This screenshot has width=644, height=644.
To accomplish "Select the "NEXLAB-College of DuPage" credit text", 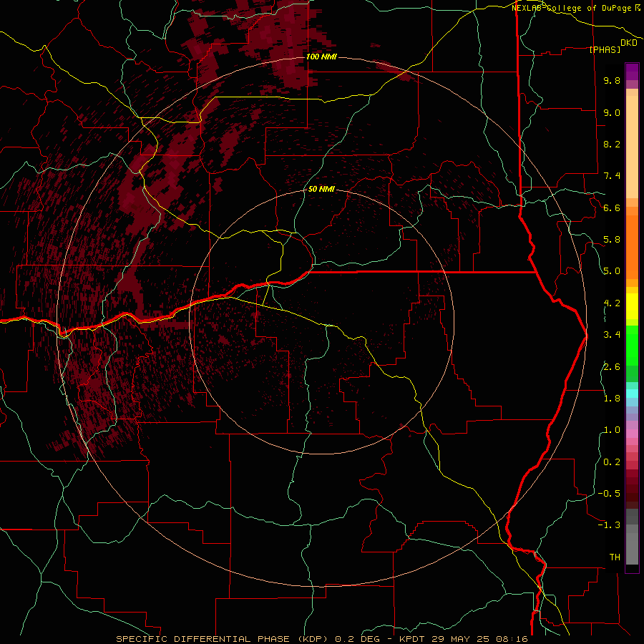I will click(x=571, y=8).
